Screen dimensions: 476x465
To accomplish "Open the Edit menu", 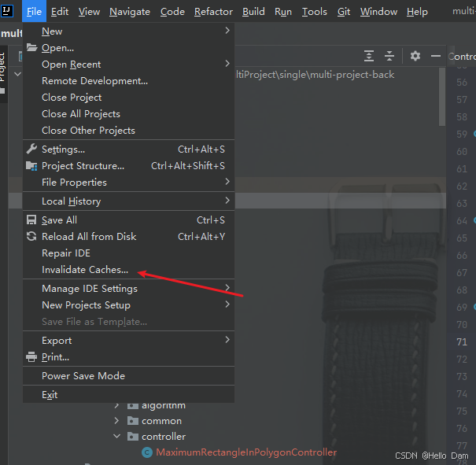I will tap(60, 12).
